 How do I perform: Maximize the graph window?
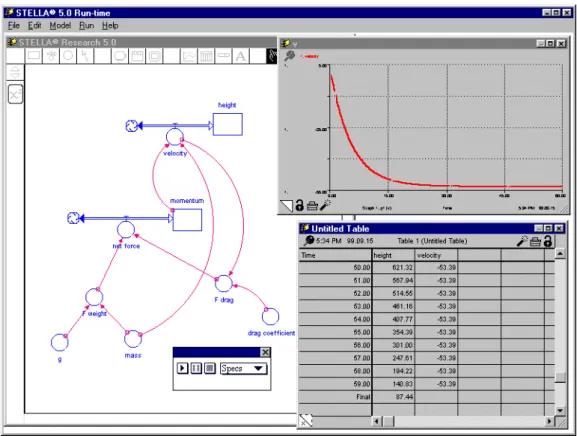coord(551,43)
